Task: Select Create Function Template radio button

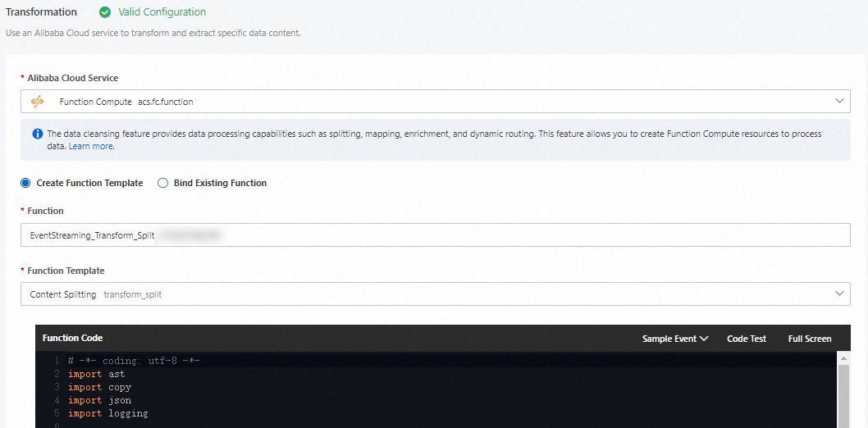Action: (x=25, y=183)
